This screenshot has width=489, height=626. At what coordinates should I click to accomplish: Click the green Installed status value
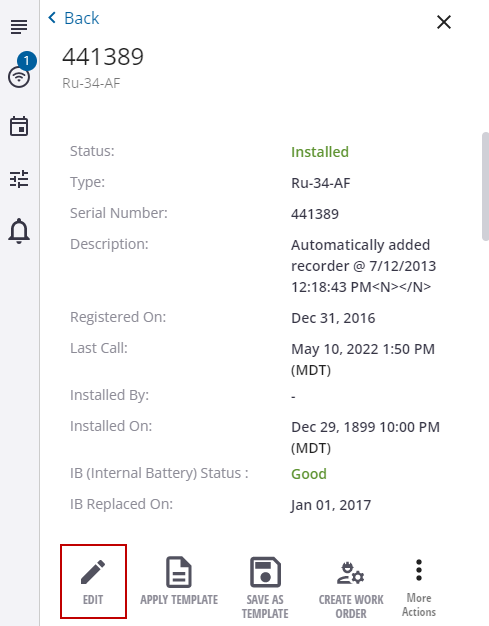click(320, 152)
